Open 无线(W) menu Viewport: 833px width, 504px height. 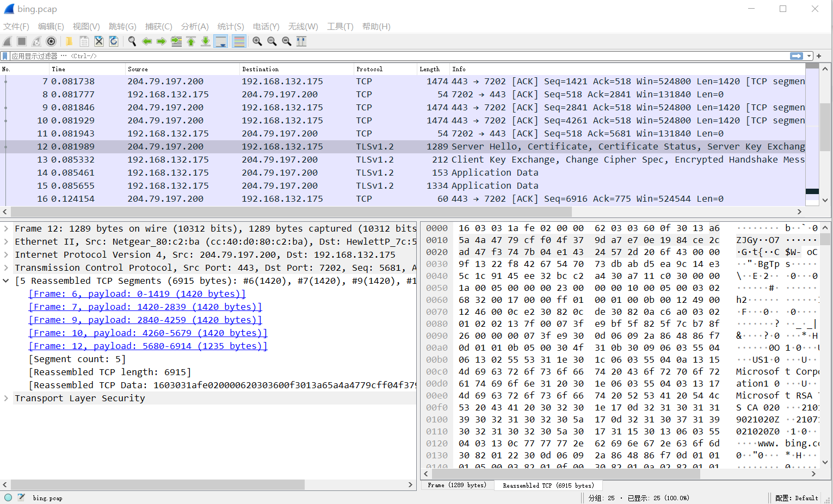303,27
